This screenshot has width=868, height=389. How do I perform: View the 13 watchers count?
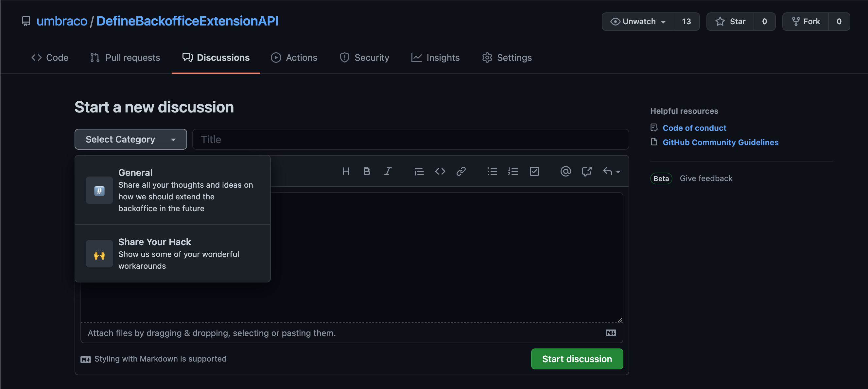686,22
